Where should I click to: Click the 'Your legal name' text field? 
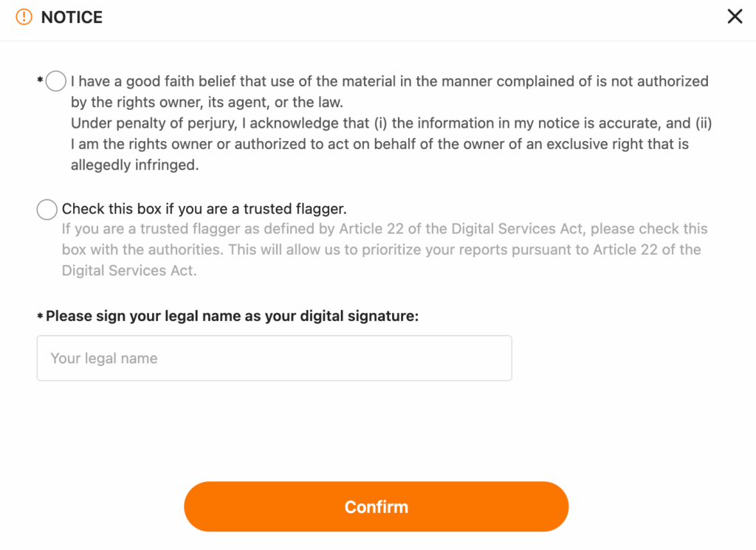[x=275, y=358]
